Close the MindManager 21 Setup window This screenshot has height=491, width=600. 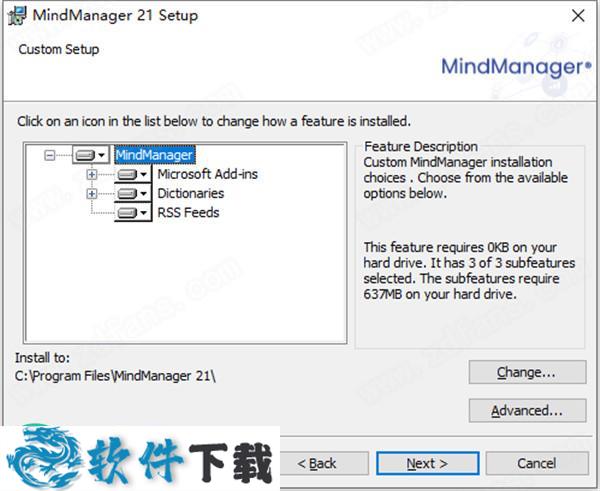point(578,16)
